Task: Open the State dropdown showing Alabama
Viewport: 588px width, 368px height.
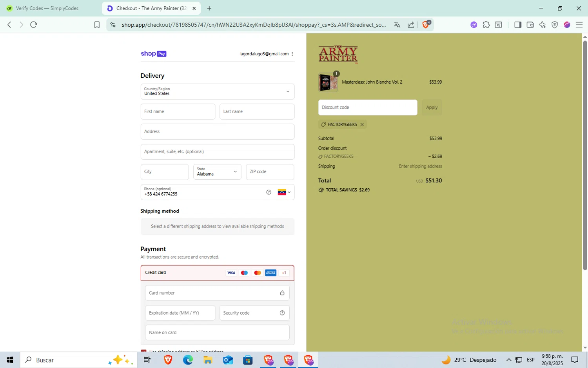Action: tap(217, 172)
